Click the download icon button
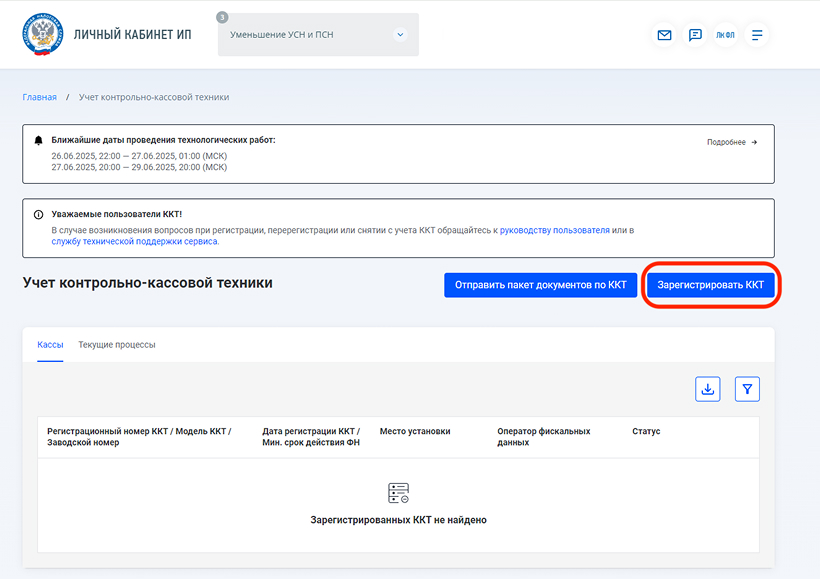Viewport: 820px width, 579px height. 708,389
